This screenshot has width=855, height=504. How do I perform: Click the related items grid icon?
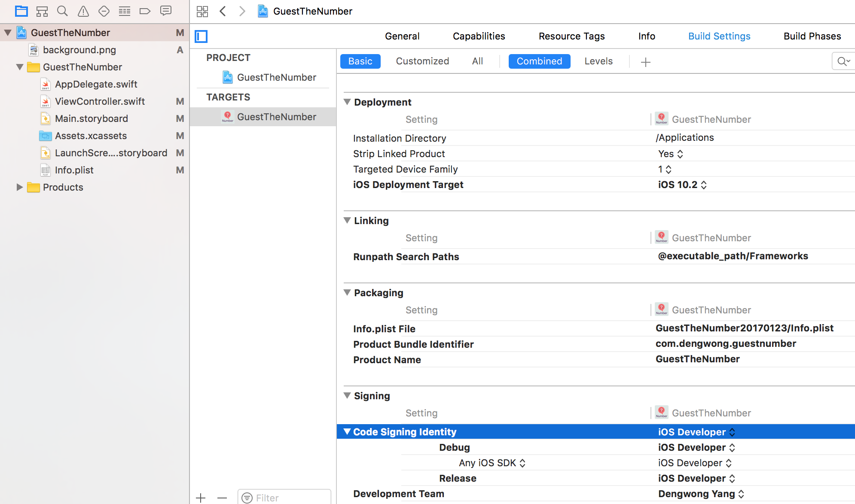tap(202, 12)
